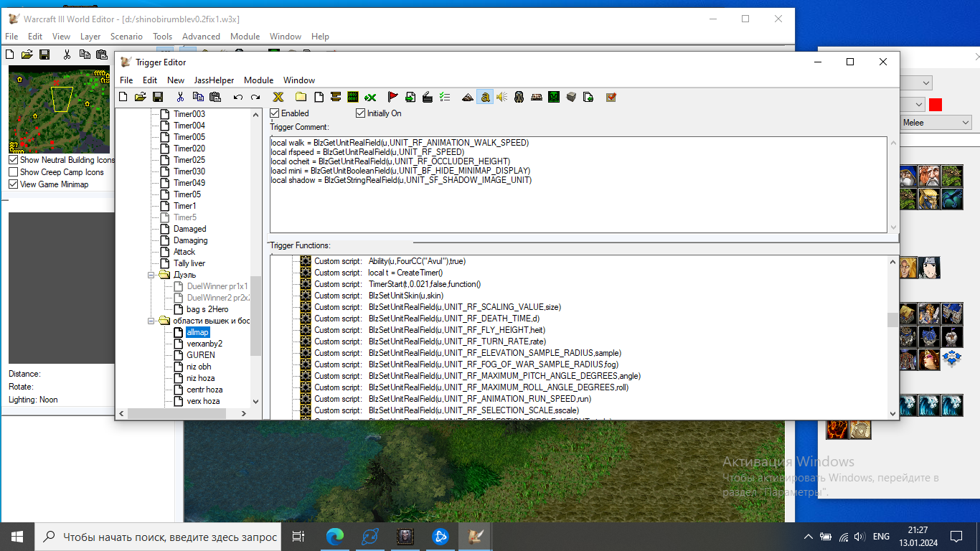Add new action with clapperboard icon
The width and height of the screenshot is (980, 551).
point(427,97)
